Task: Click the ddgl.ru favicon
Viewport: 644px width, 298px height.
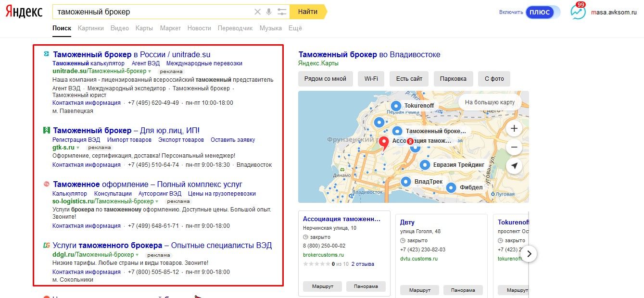Action: point(46,245)
